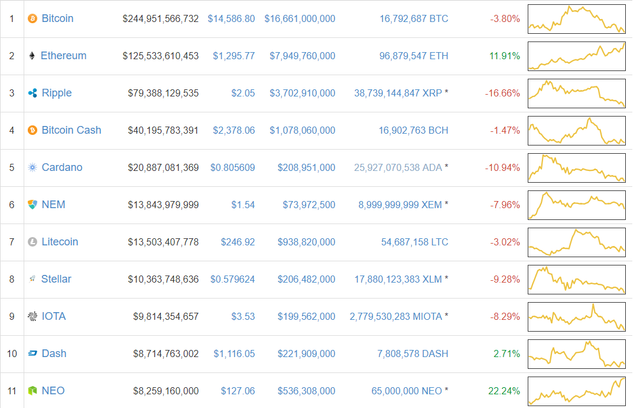
Task: Open the Bitcoin 7-day price chart
Action: point(577,19)
